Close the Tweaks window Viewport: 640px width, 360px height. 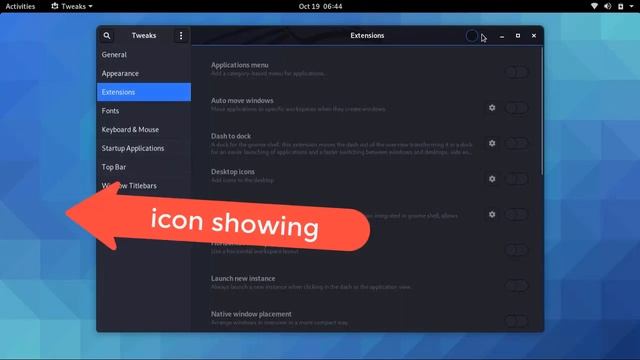click(533, 36)
